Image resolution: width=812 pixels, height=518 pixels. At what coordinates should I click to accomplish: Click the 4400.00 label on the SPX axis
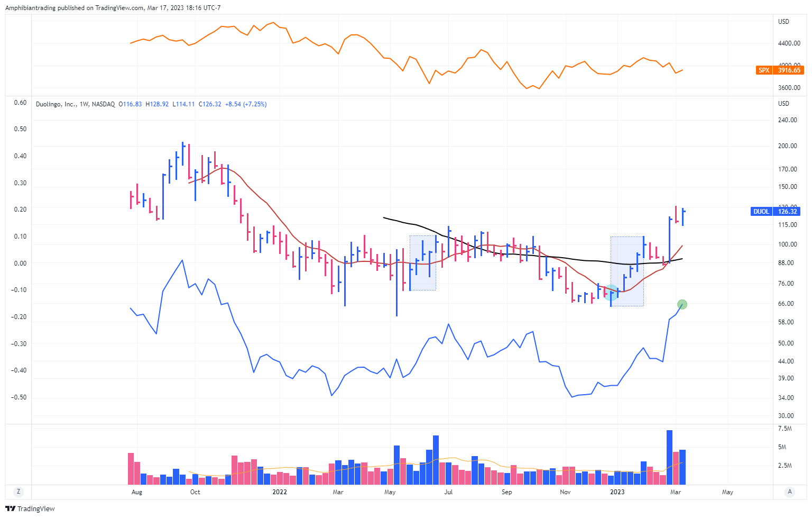point(789,43)
